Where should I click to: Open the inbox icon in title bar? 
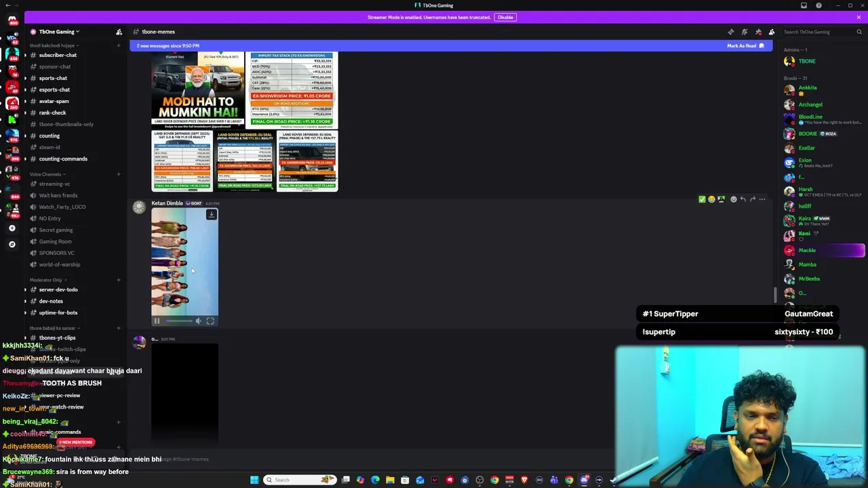point(804,5)
